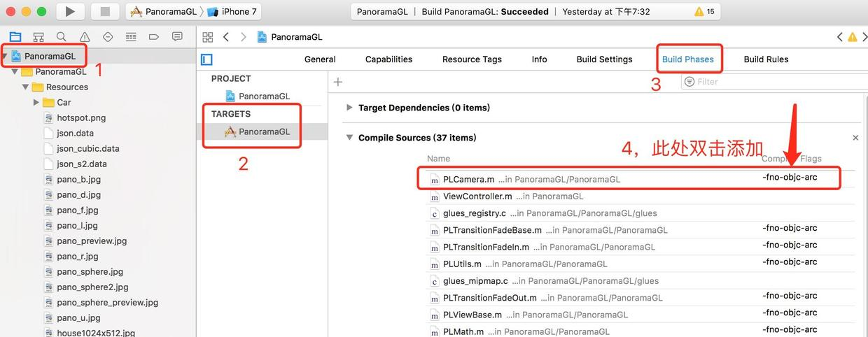
Task: Open the Find navigator magnifier icon
Action: [x=62, y=36]
